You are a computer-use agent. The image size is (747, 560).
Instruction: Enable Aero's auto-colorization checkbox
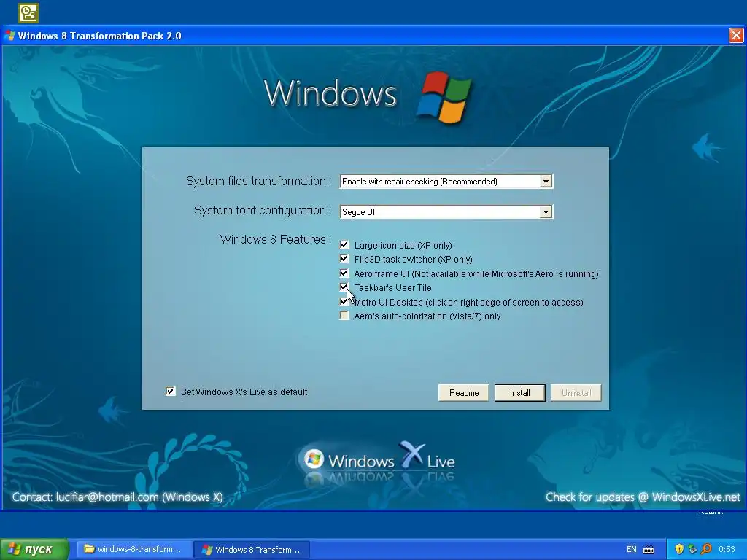point(344,316)
